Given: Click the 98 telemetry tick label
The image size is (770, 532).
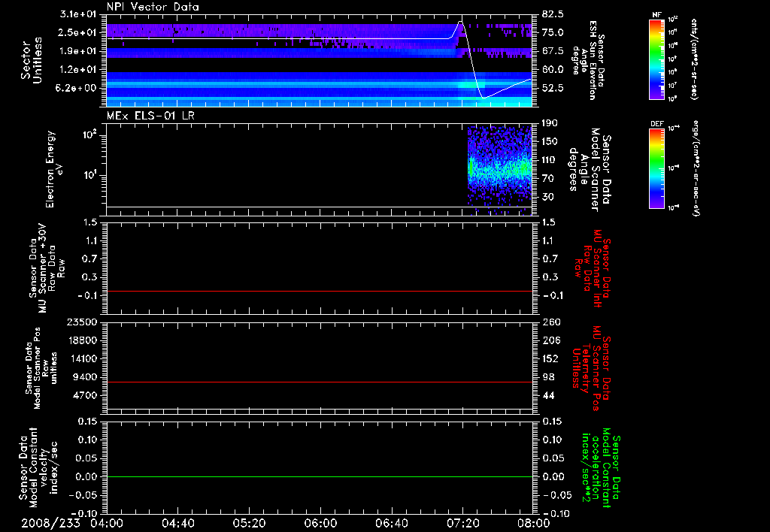Looking at the screenshot, I should point(548,377).
